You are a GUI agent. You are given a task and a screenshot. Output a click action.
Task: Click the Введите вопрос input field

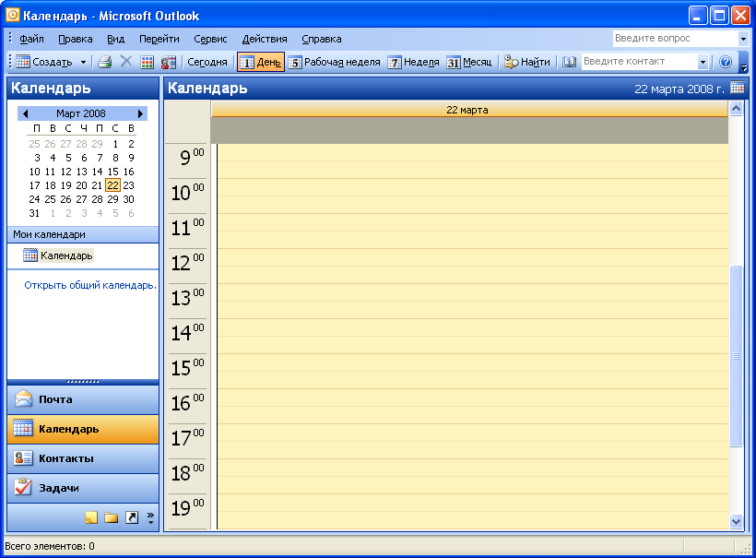point(676,38)
